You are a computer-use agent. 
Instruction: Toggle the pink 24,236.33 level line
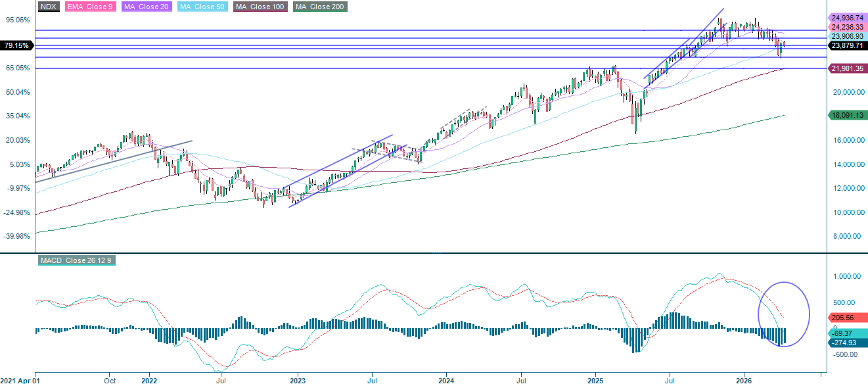848,28
